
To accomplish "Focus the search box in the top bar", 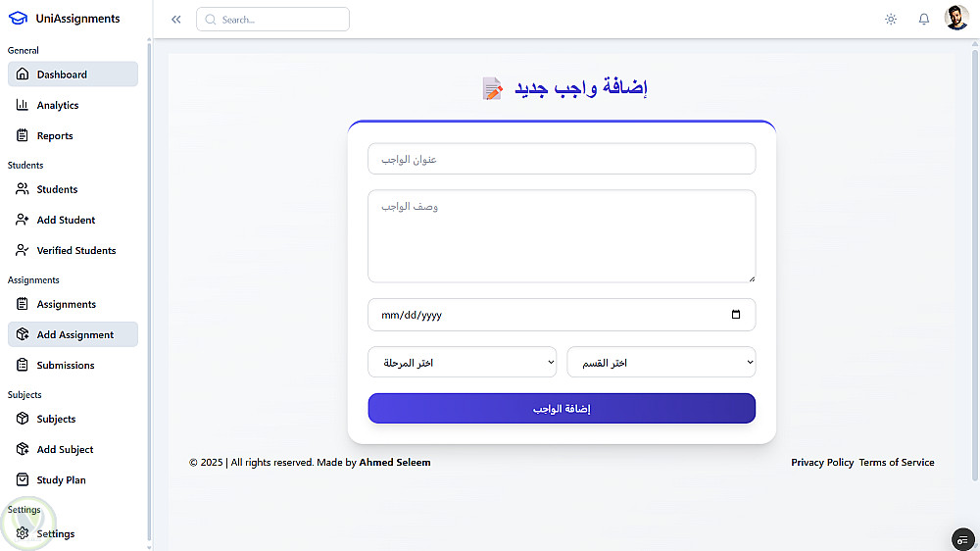I will click(x=272, y=20).
